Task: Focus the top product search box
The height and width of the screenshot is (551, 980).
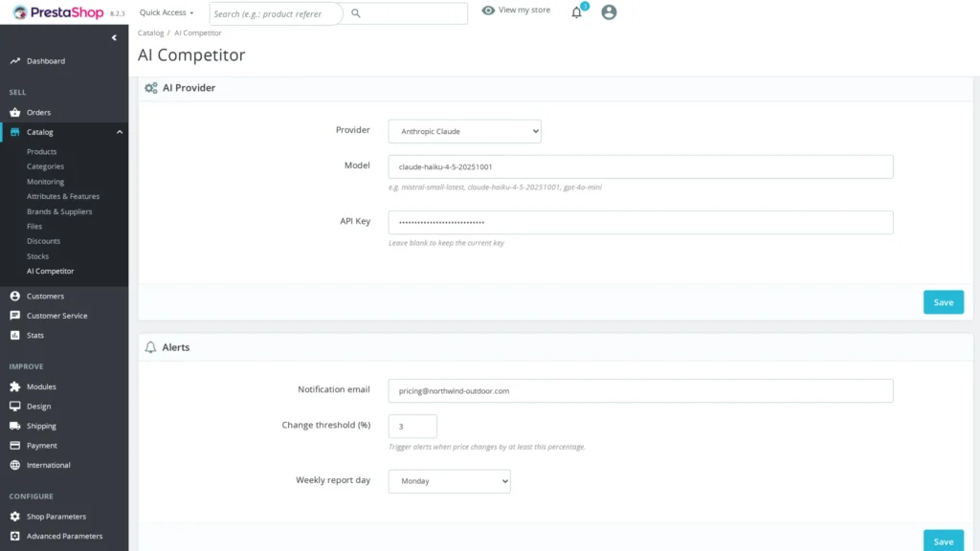Action: (277, 13)
